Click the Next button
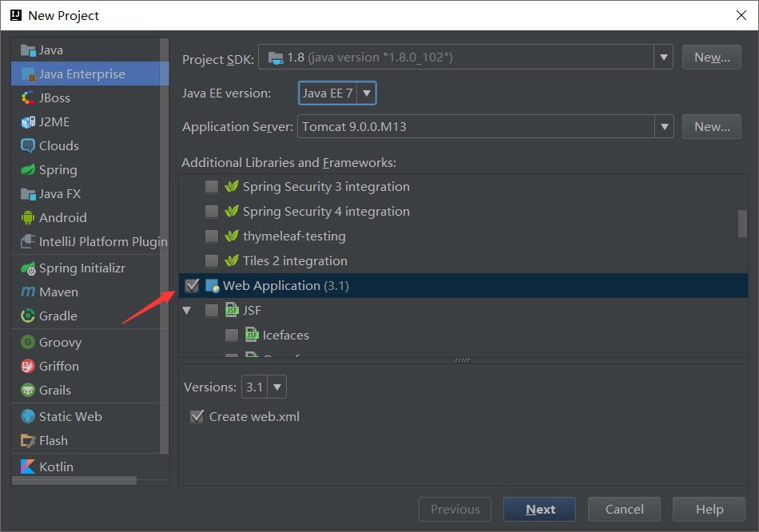759x532 pixels. tap(540, 510)
